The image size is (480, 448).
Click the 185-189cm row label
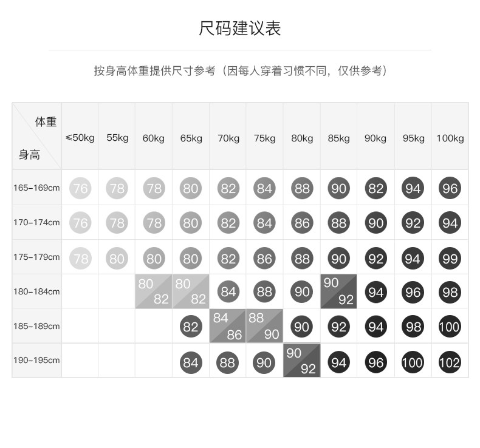36,326
